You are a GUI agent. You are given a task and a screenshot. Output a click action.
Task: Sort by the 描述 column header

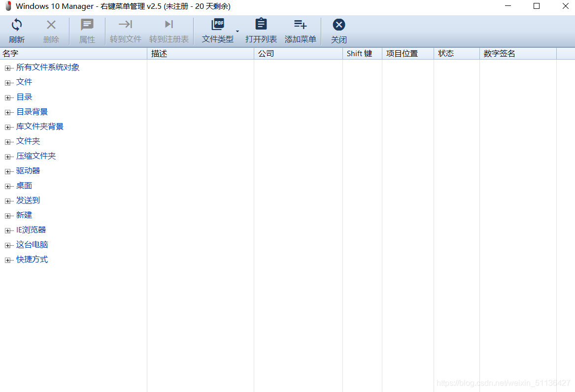pos(201,54)
